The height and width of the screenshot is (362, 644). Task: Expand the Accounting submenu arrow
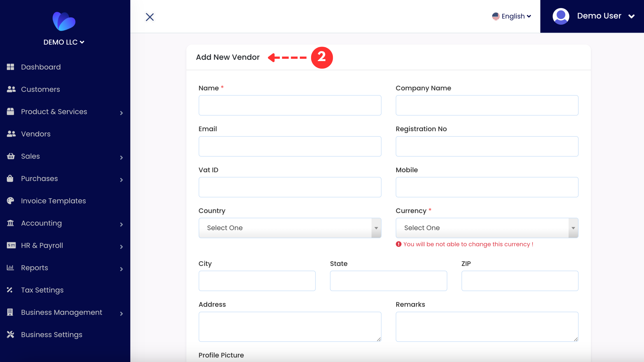pyautogui.click(x=121, y=225)
